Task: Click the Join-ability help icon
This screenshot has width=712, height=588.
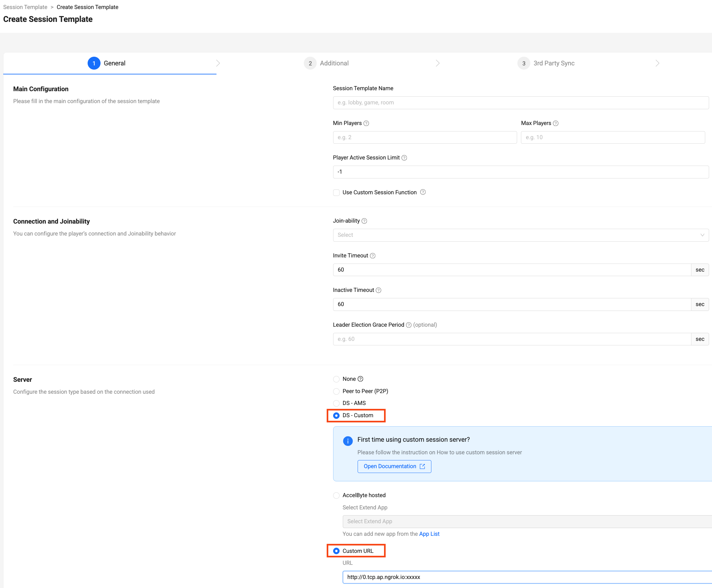Action: click(364, 221)
